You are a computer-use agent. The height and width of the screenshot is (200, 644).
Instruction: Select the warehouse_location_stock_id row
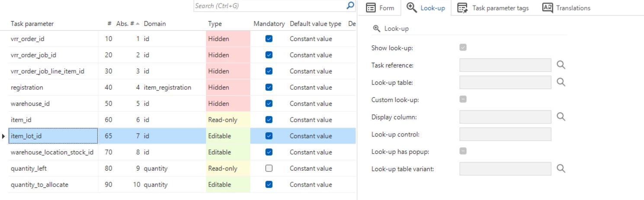[52, 152]
